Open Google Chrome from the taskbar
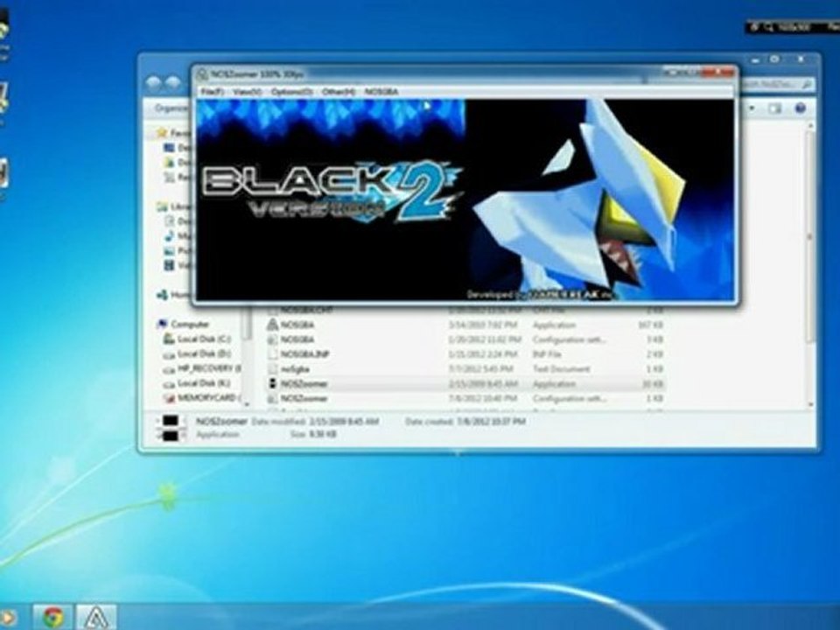 pyautogui.click(x=52, y=618)
